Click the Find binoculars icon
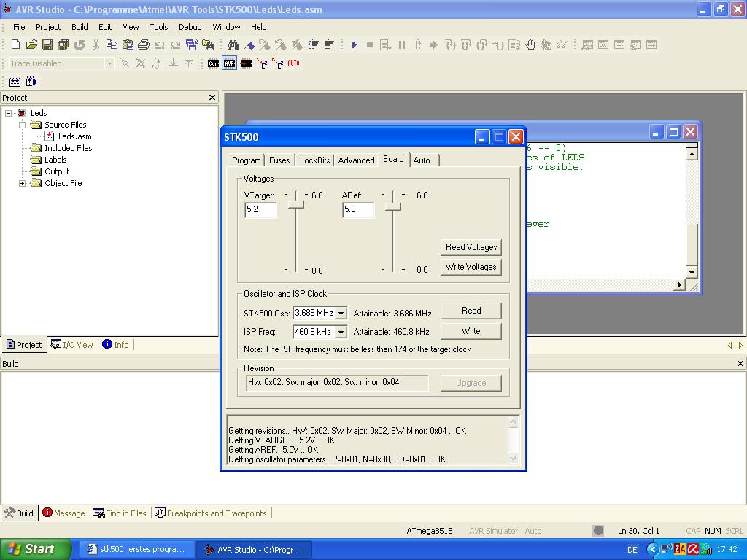This screenshot has width=747, height=560. point(233,44)
